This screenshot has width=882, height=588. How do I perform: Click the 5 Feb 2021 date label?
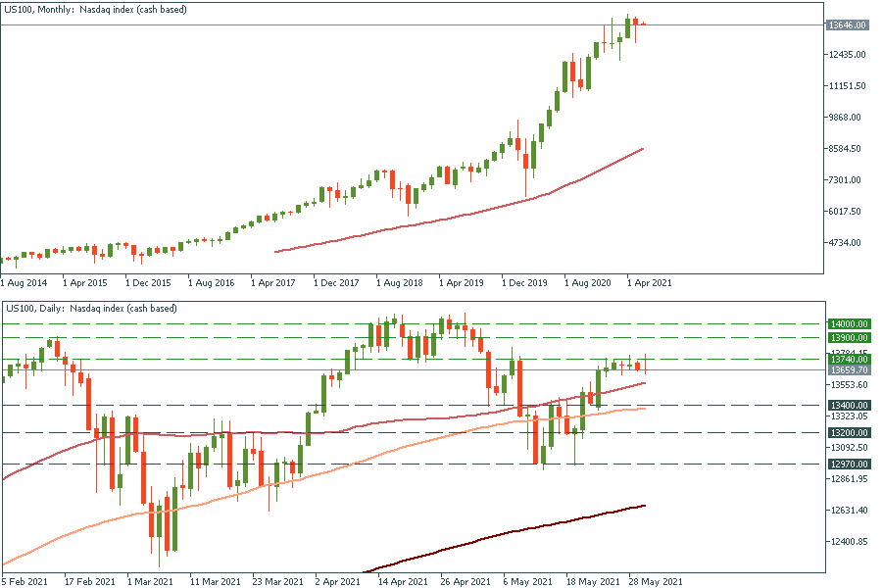24,580
